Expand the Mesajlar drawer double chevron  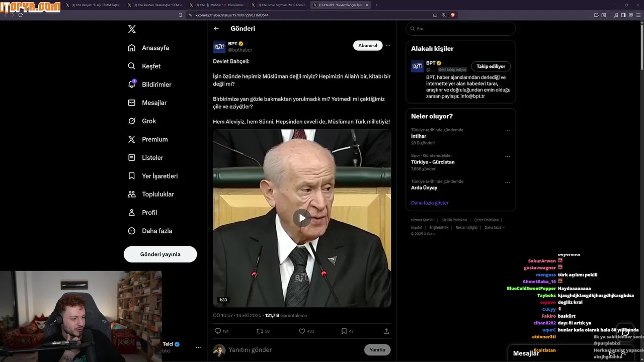click(623, 353)
